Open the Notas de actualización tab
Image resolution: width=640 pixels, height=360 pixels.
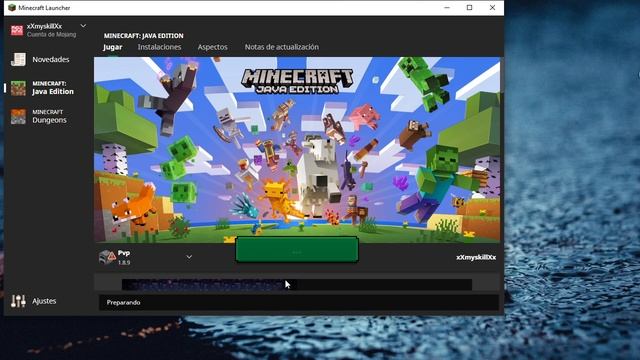click(x=282, y=47)
